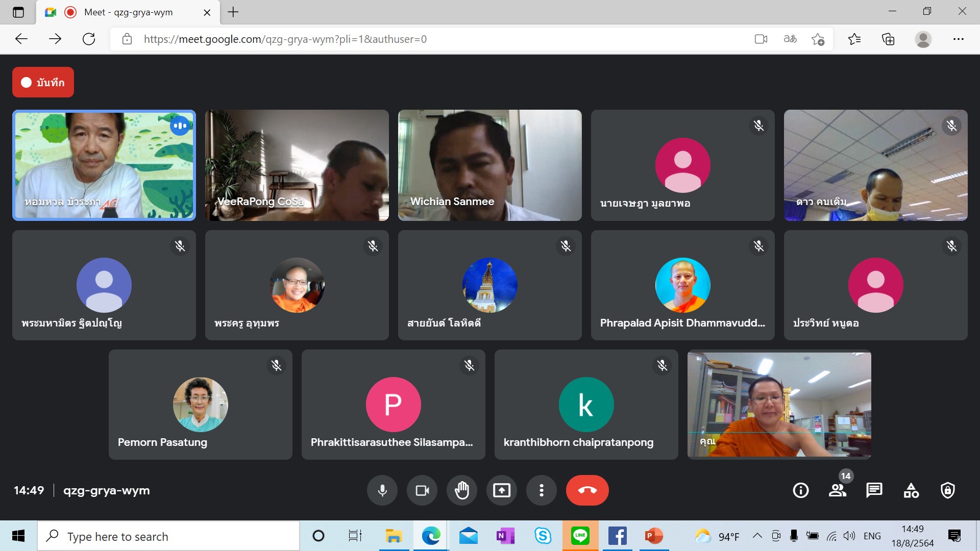
Task: Open the Windows Start menu
Action: coord(18,536)
